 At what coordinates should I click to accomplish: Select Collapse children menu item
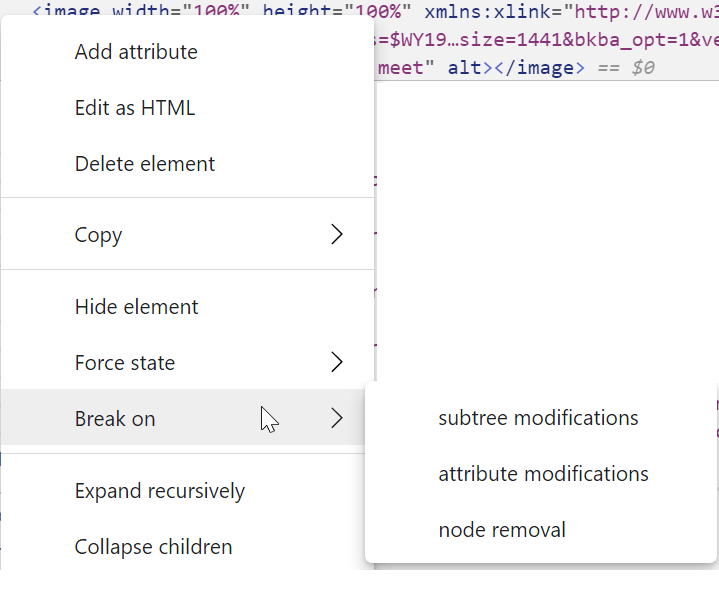pos(154,547)
